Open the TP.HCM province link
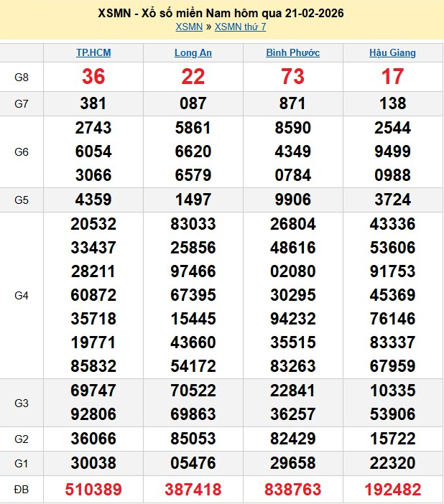Image resolution: width=444 pixels, height=504 pixels. 93,52
